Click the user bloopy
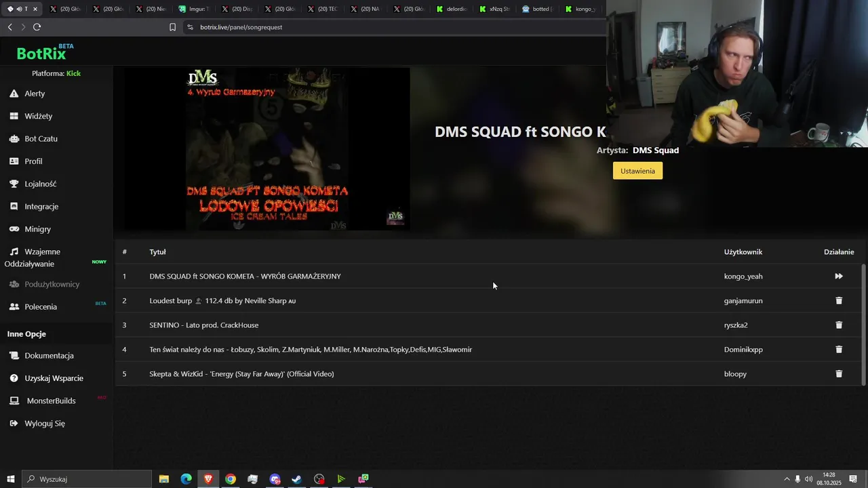This screenshot has width=868, height=488. pos(735,374)
